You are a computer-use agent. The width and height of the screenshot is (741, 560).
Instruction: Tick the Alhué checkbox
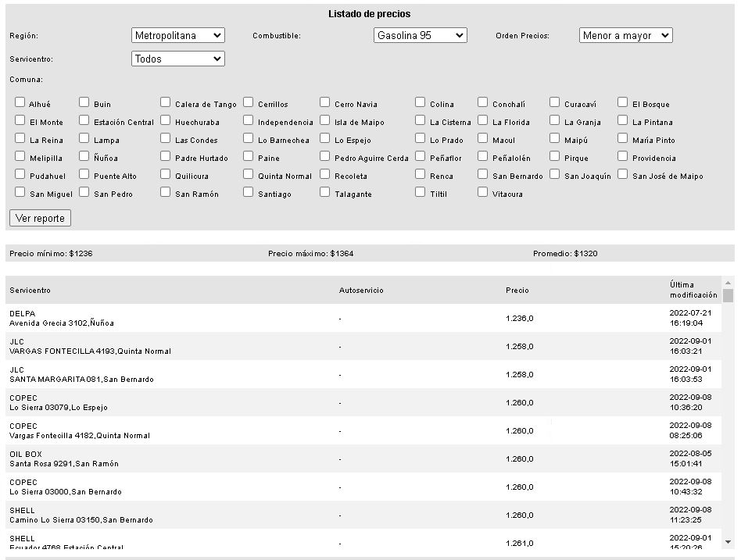tap(20, 102)
